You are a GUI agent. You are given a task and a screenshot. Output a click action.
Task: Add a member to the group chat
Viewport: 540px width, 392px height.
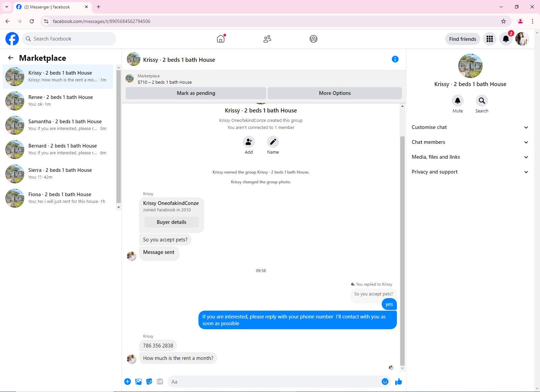click(249, 142)
